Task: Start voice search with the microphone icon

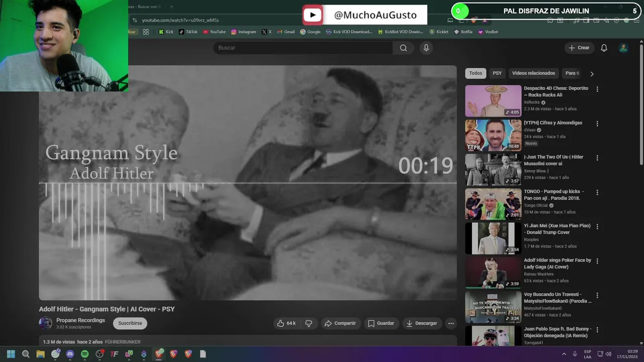Action: click(x=426, y=48)
